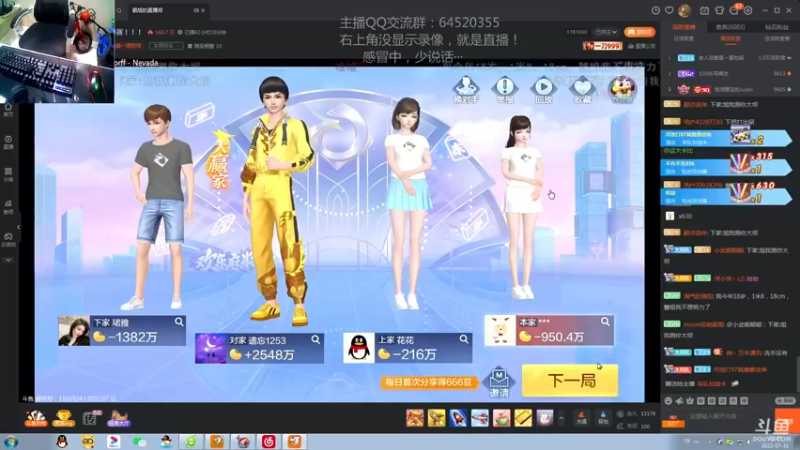
Task: Click the 下家 珺雅 avatar thumbnail
Action: 74,331
